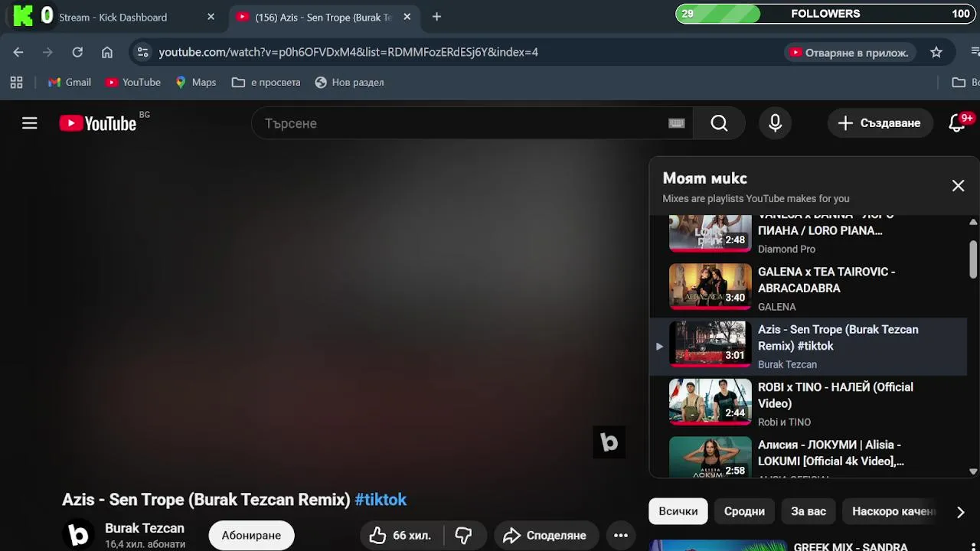Switch to the Stream - Kick Dashboard tab
Screen dimensions: 980x551
[x=115, y=17]
